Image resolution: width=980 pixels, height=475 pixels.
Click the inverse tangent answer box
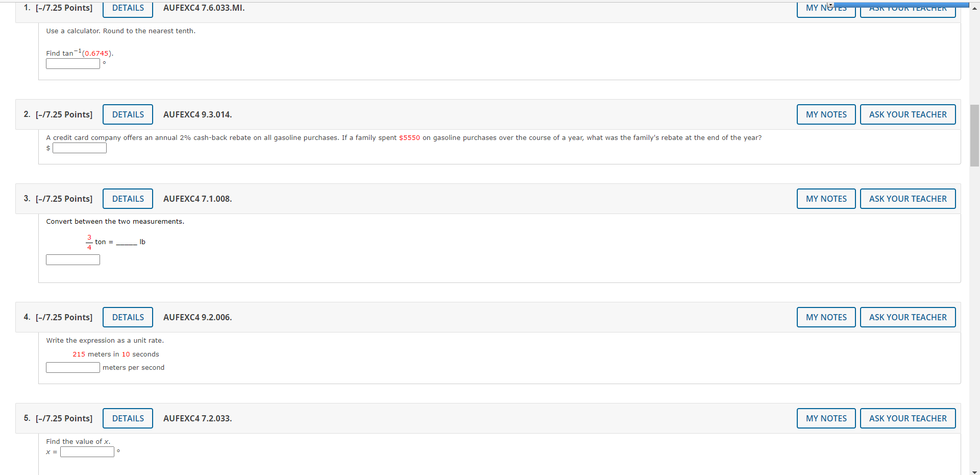(72, 63)
